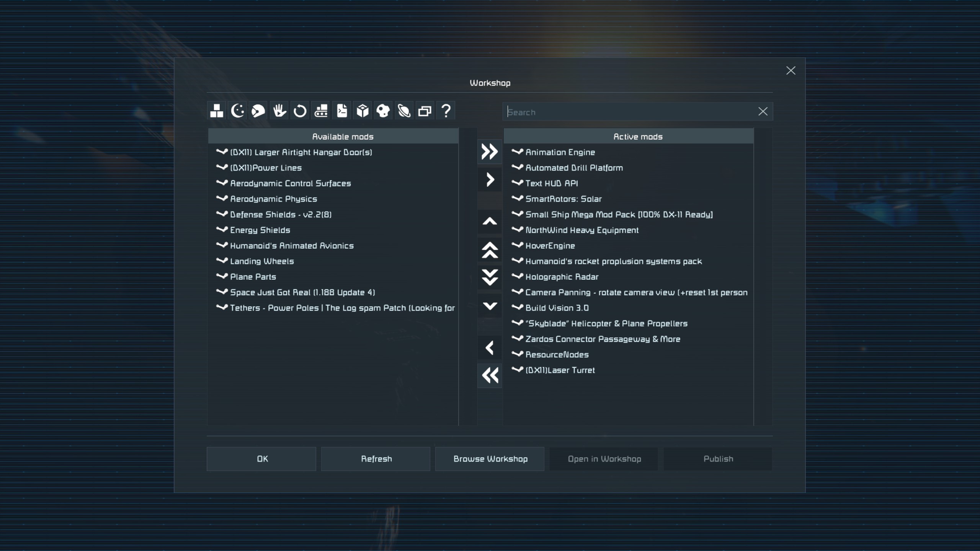This screenshot has width=980, height=551.
Task: Click the Refresh button
Action: coord(376,459)
